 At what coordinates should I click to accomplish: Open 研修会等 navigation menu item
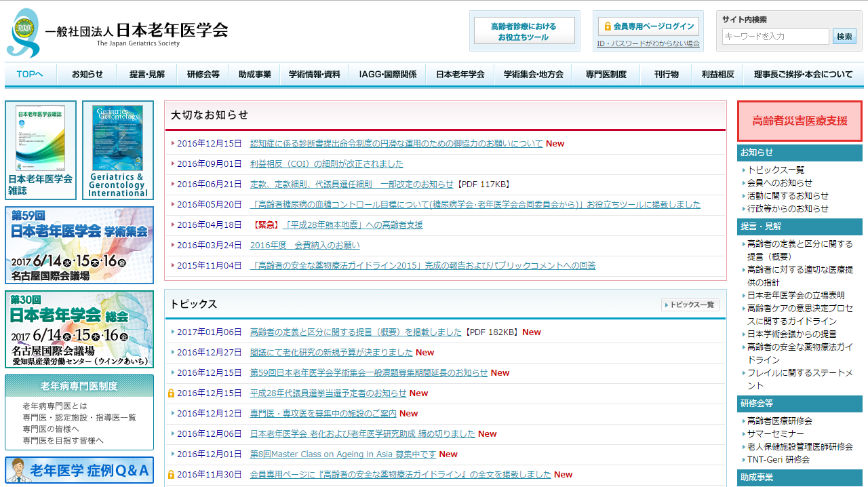[x=203, y=75]
